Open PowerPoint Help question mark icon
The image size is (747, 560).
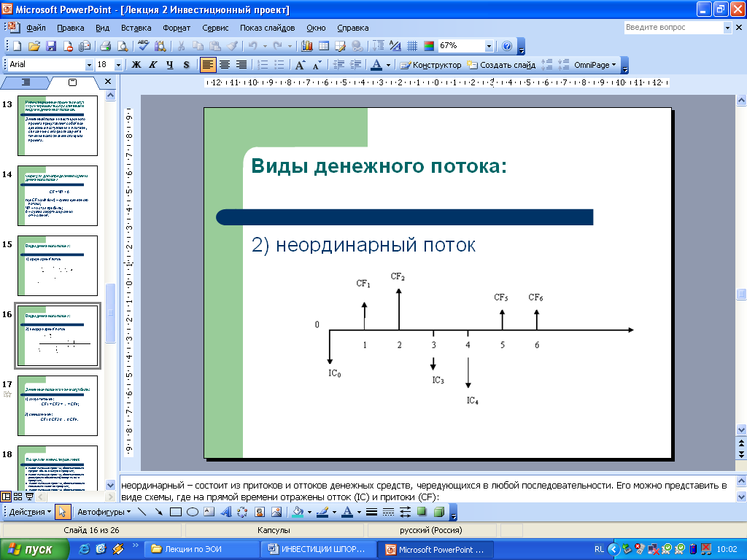(508, 46)
